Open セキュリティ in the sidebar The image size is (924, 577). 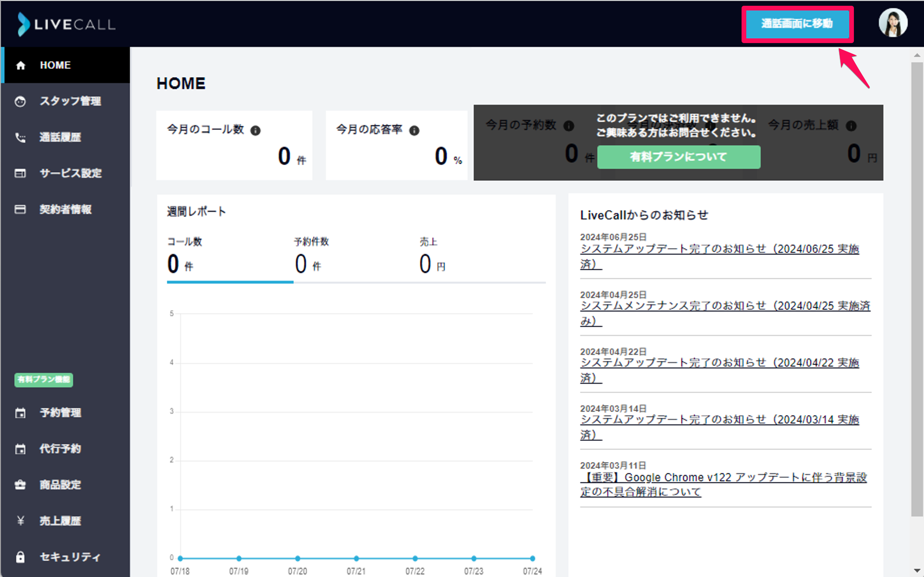tap(65, 557)
